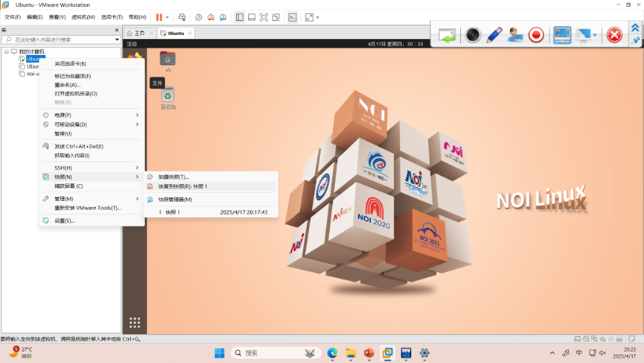Click the 活动 activities button in Ubuntu
The height and width of the screenshot is (363, 644).
coord(132,44)
